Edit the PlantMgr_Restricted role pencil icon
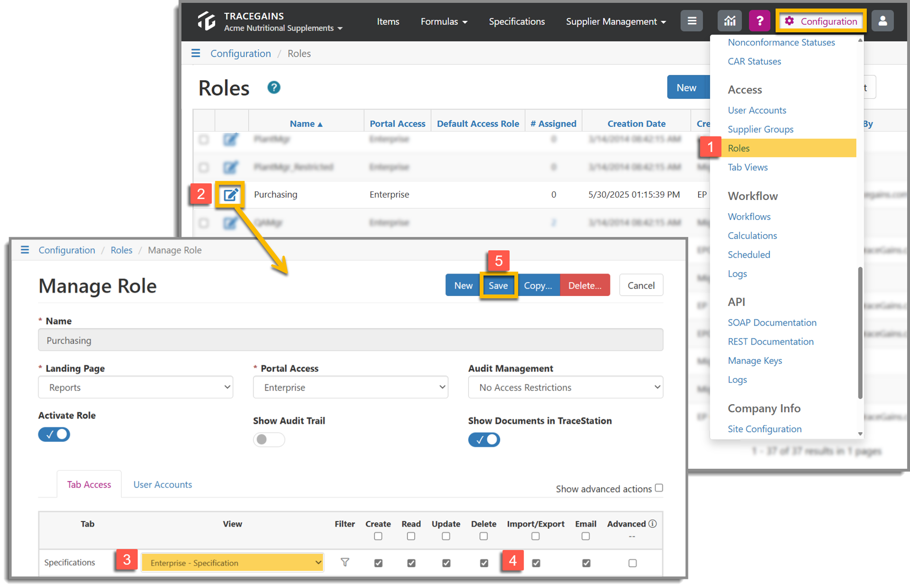Viewport: 910px width, 588px height. click(230, 167)
